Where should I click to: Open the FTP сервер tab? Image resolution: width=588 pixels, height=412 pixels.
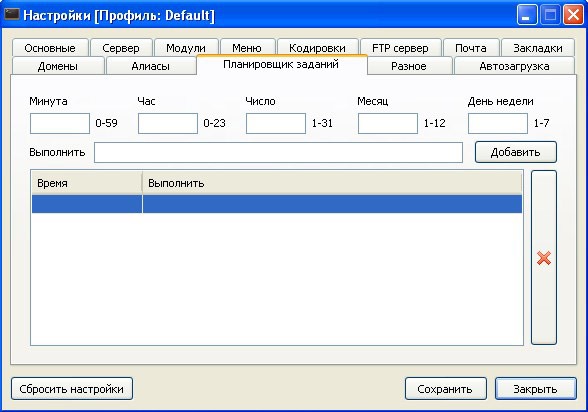tap(400, 48)
